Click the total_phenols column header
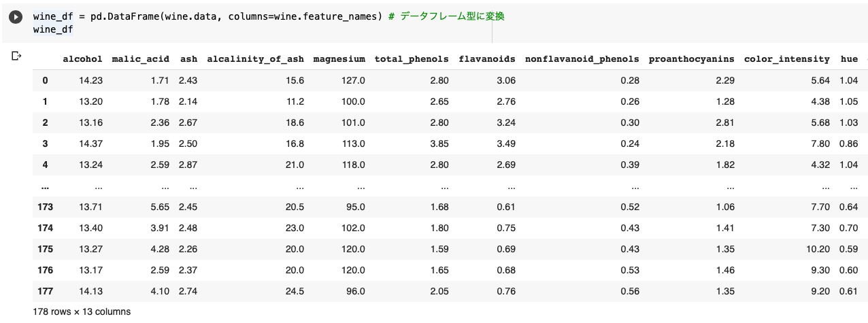The image size is (868, 323). point(412,59)
